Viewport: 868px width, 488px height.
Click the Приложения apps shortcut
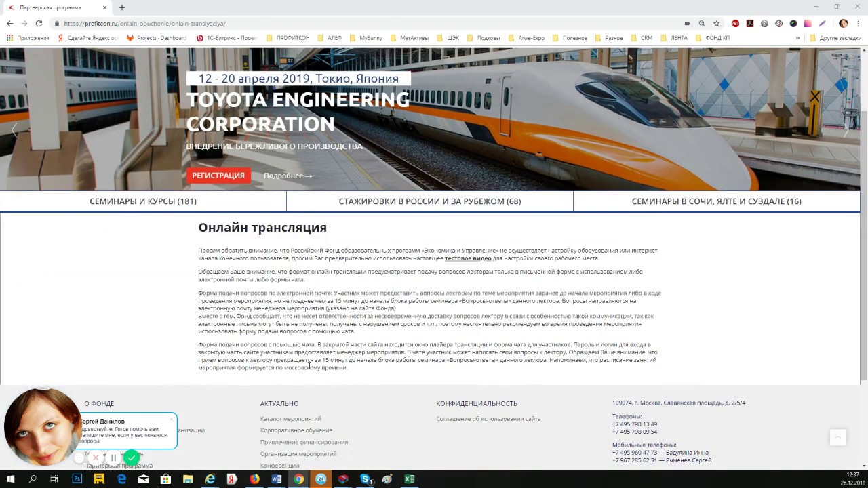pos(28,38)
